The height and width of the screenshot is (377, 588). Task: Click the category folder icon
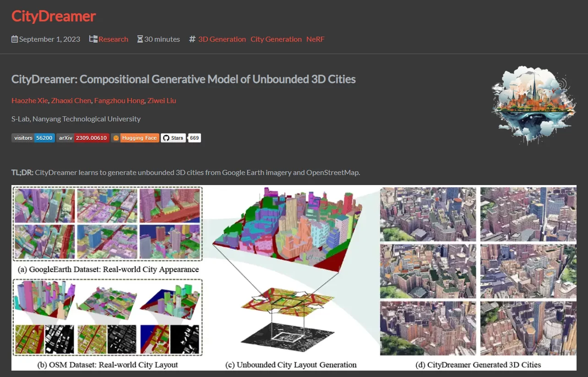tap(93, 39)
